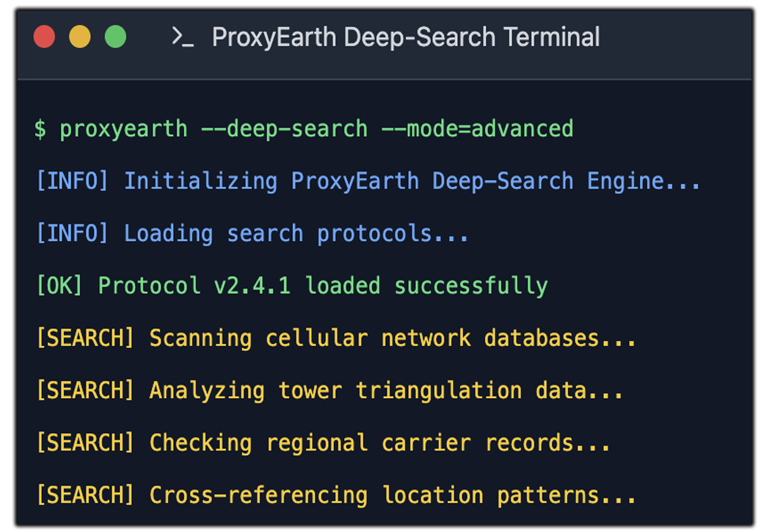Click the Analyzing tower triangulation data line
Viewport: 773px width, 532px height.
pos(386,391)
